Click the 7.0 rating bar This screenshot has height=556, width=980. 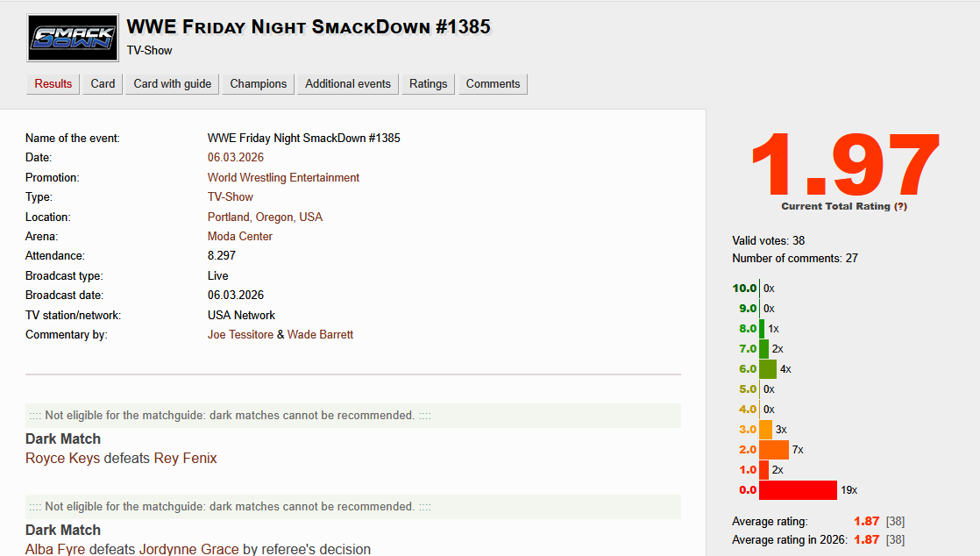(x=763, y=349)
